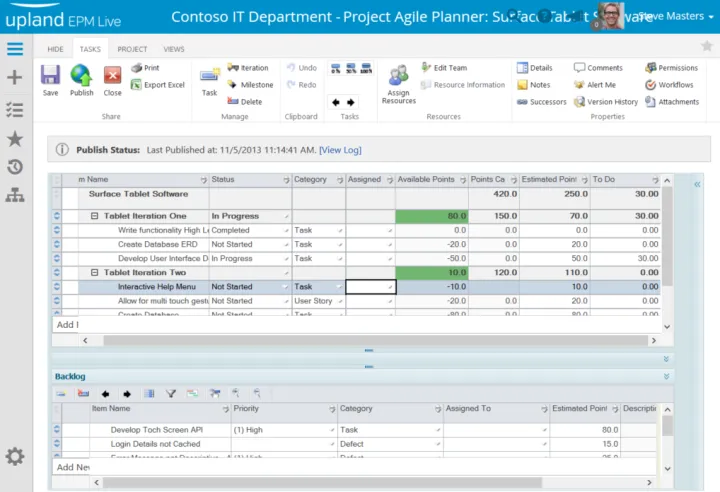This screenshot has width=720, height=492.
Task: Open Version History
Action: tap(606, 102)
